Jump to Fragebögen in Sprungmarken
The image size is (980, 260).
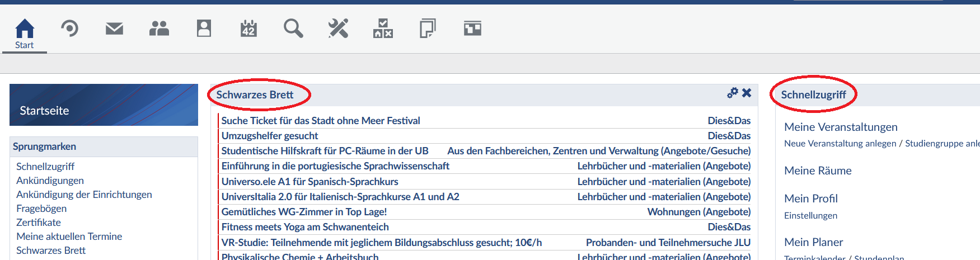point(41,209)
